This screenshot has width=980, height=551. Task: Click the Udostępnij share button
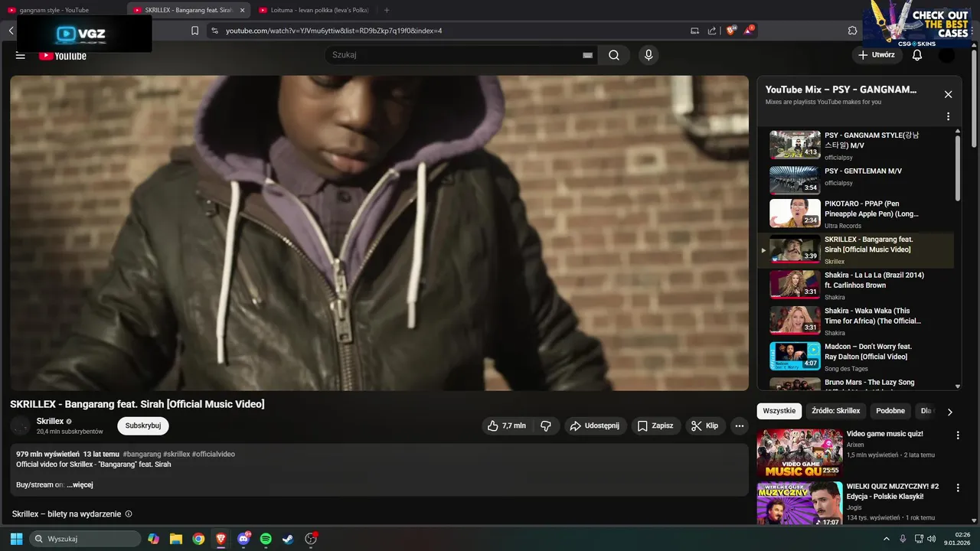point(595,425)
